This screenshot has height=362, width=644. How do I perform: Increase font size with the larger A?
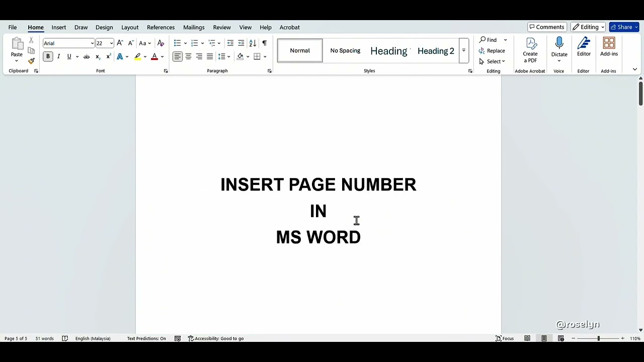[x=120, y=43]
